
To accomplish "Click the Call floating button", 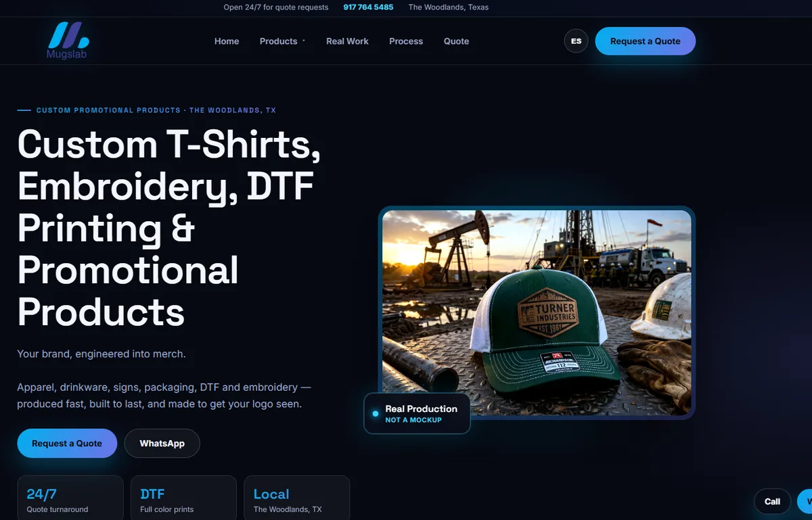I will pyautogui.click(x=772, y=502).
